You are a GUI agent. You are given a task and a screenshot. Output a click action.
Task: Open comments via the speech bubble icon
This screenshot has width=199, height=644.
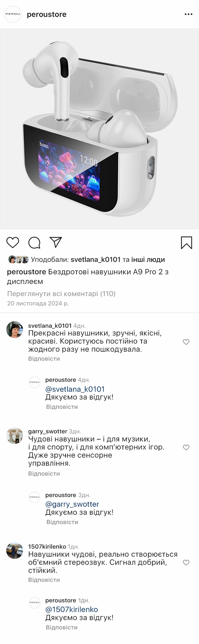pyautogui.click(x=34, y=243)
